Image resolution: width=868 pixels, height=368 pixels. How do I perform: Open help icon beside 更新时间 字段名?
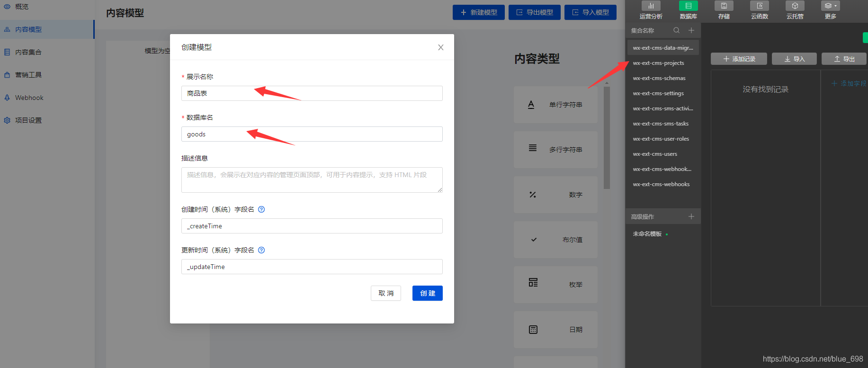pyautogui.click(x=261, y=250)
